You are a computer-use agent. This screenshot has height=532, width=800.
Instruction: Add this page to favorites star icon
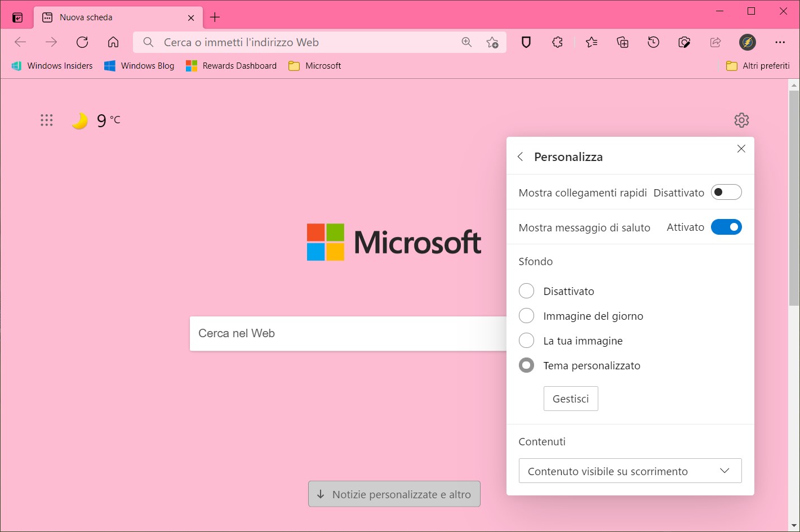tap(492, 42)
